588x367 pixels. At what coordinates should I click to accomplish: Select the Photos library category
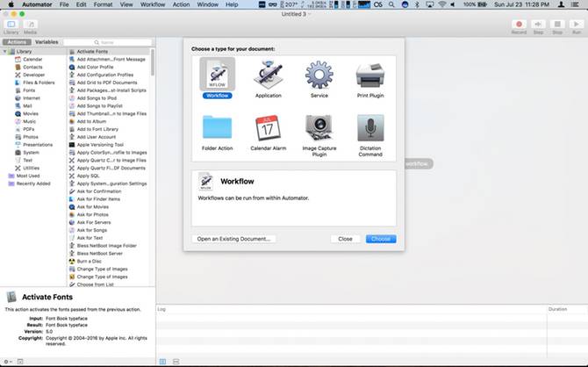pyautogui.click(x=31, y=137)
